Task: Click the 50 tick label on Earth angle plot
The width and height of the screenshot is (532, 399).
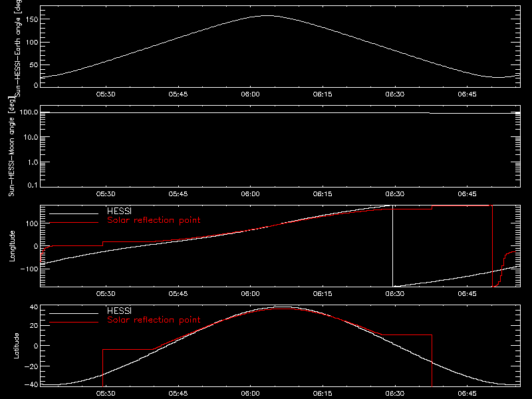Action: click(x=34, y=65)
